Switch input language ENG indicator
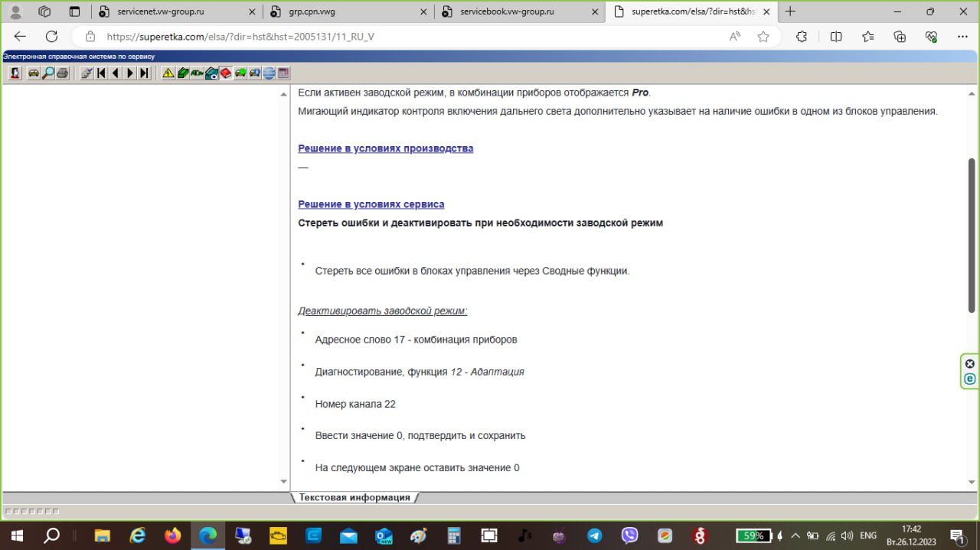This screenshot has height=550, width=980. pos(868,535)
